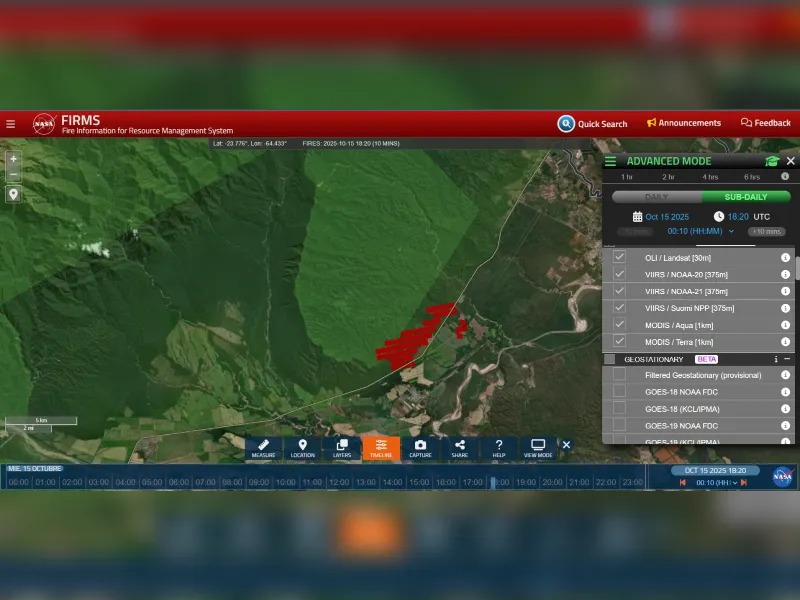Open Announcements
800x600 pixels.
pos(684,123)
